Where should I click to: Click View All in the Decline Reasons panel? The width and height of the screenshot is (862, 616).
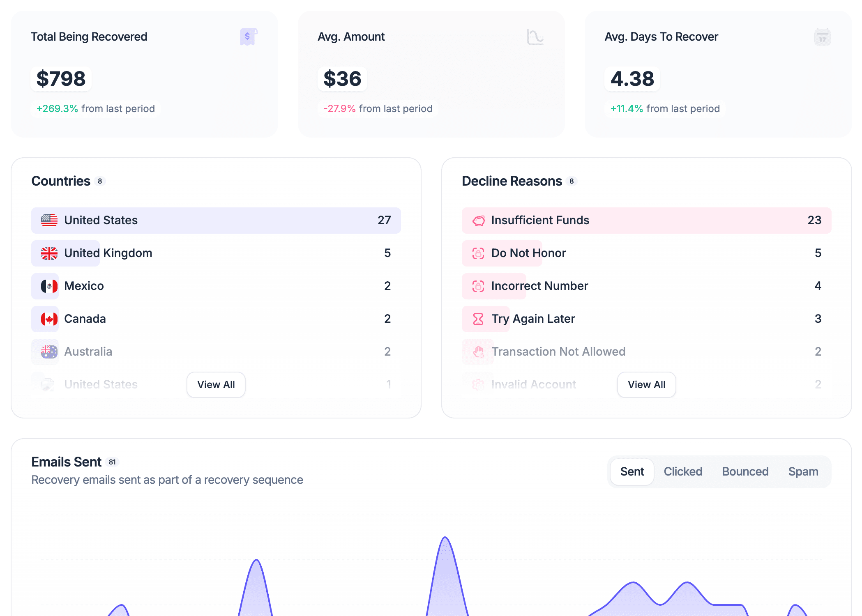tap(646, 385)
